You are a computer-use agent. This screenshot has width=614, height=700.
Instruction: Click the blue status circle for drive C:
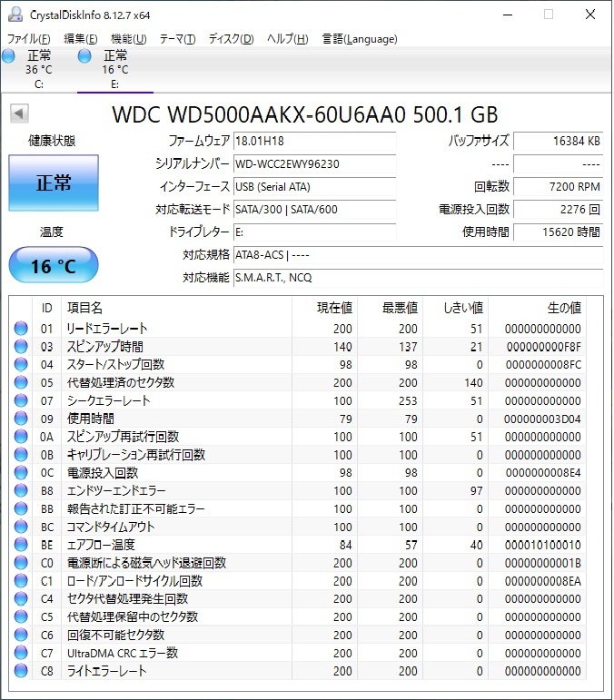(x=8, y=56)
